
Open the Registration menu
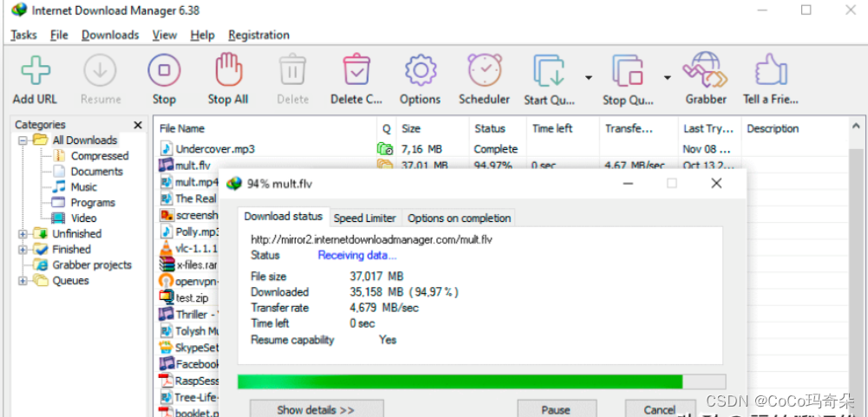[x=258, y=35]
